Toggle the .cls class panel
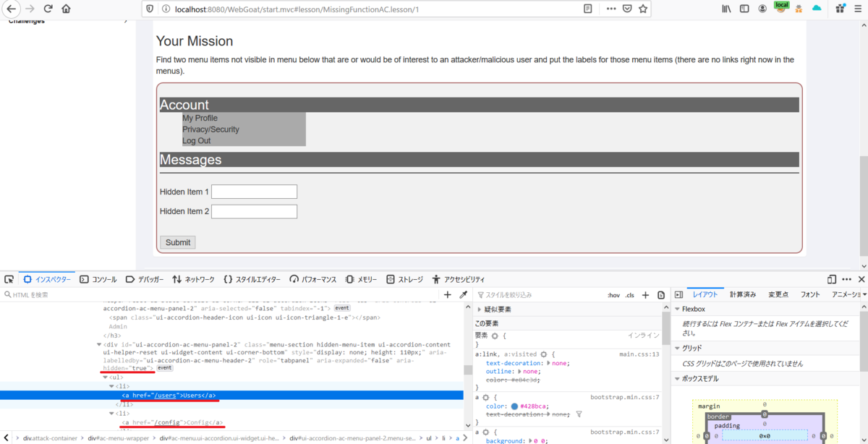Screen dimensions: 868x444 tap(629, 295)
